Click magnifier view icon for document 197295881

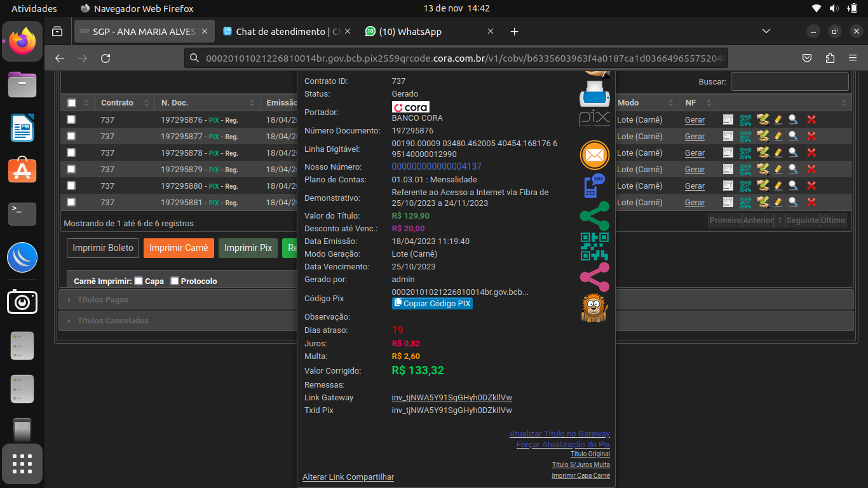pyautogui.click(x=793, y=202)
